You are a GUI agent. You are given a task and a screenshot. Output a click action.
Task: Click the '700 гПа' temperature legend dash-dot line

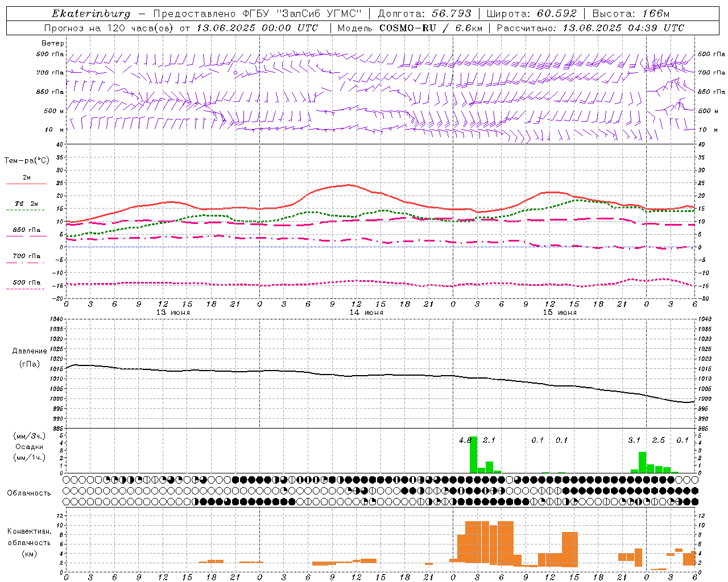coord(25,263)
